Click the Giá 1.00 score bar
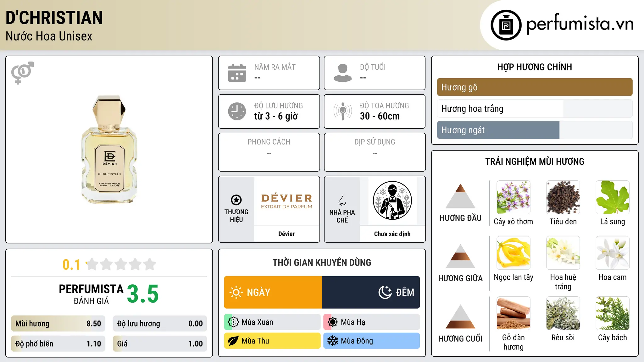The image size is (644, 362). point(160,344)
